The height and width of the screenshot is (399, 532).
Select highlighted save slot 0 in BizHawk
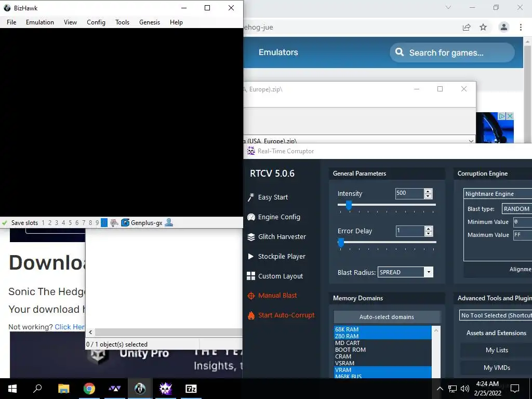click(x=104, y=223)
